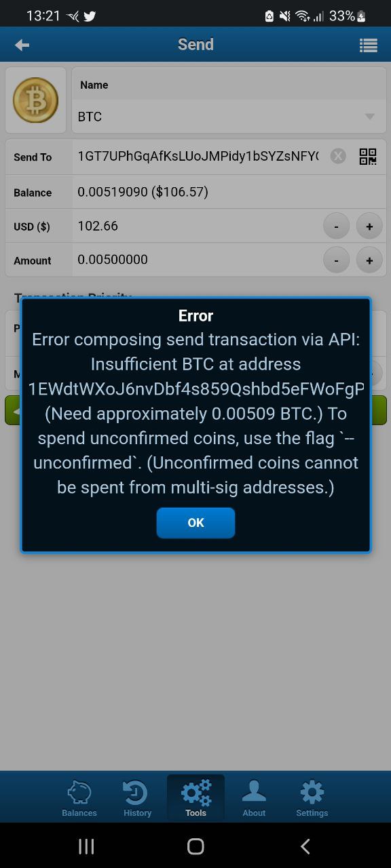Decrease the Amount with minus button
The image size is (391, 868).
pos(336,260)
